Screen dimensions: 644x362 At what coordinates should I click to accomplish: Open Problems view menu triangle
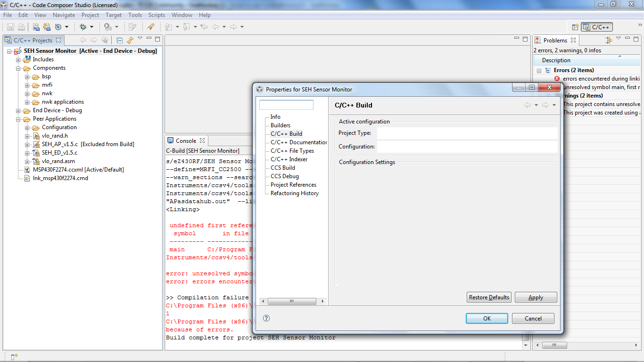[619, 39]
